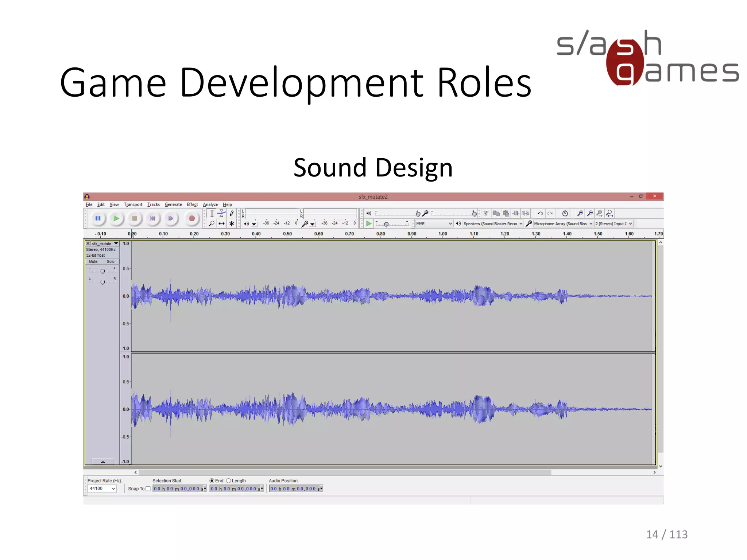Open the Help menu
Viewport: 747px width, 560px height.
(227, 205)
